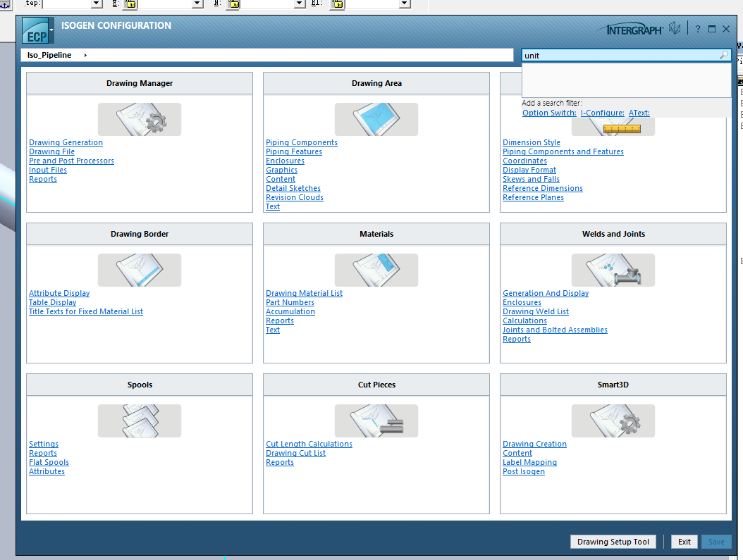Click the search magnifier icon
743x560 pixels.
pyautogui.click(x=723, y=55)
